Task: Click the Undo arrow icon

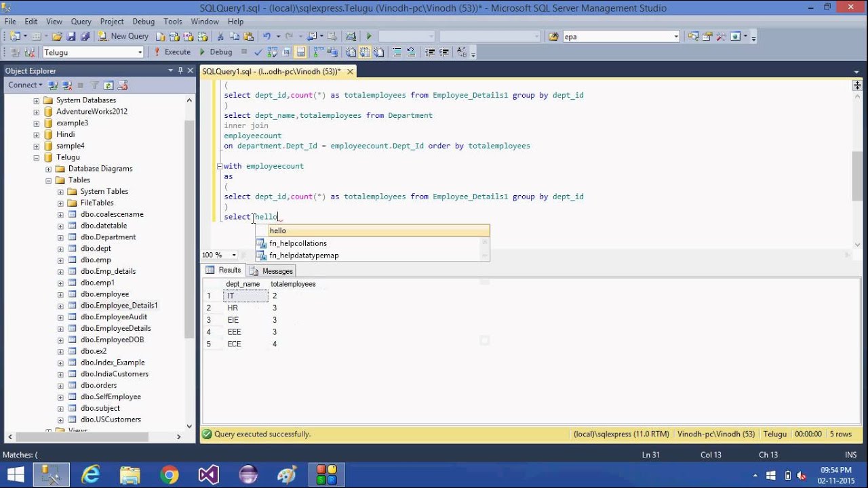Action: coord(267,36)
